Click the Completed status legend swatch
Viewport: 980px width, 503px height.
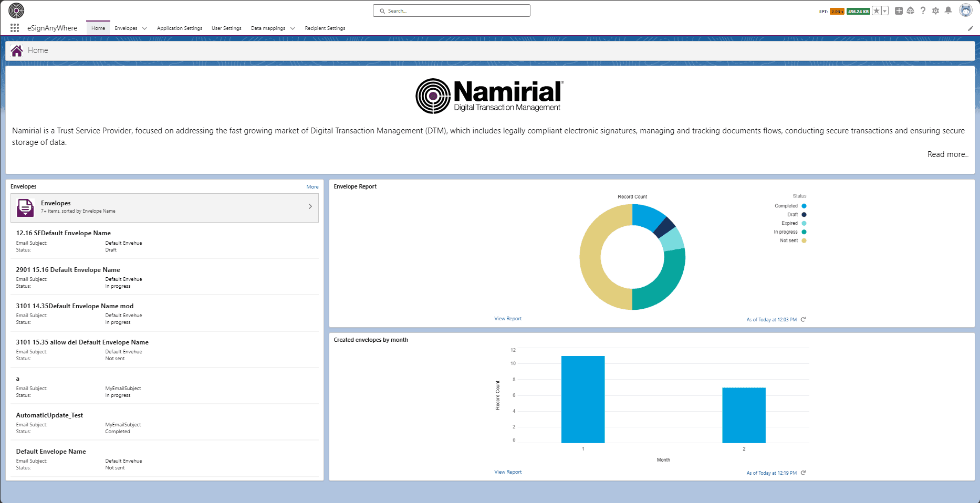[804, 206]
